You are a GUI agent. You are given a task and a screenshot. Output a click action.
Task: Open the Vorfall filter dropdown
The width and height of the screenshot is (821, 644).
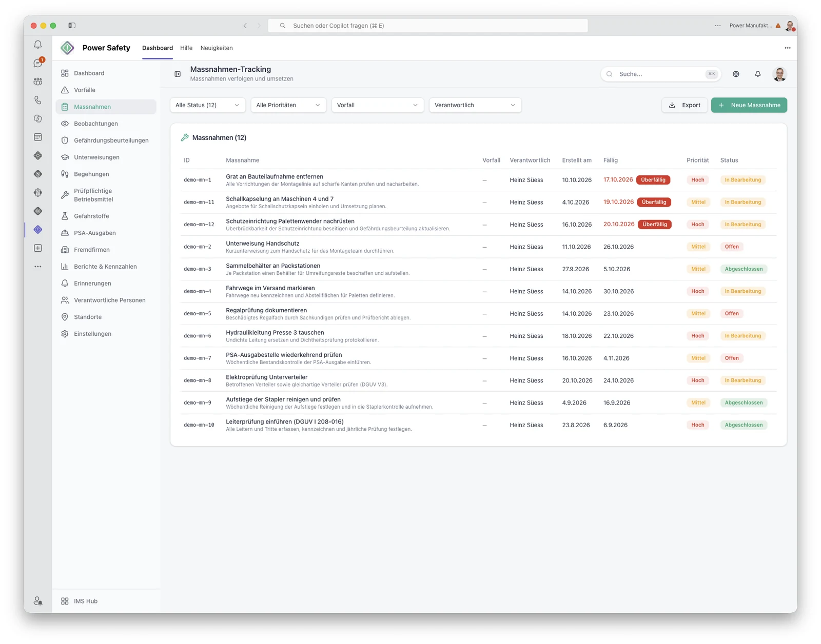(378, 105)
